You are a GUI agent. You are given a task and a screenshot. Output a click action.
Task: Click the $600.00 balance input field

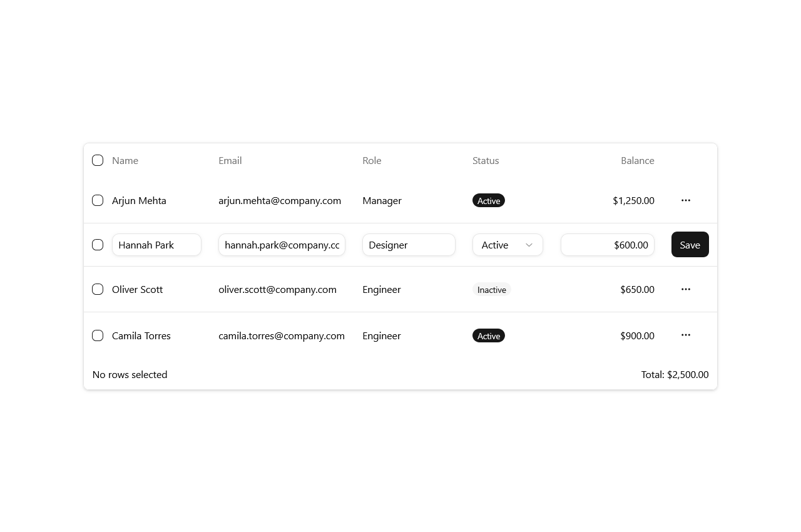click(x=607, y=245)
